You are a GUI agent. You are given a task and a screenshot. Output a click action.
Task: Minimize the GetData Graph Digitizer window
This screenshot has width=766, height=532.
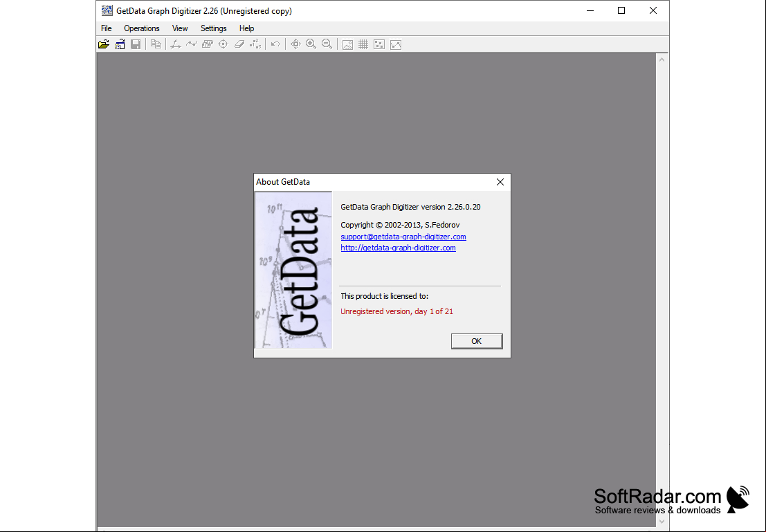[590, 10]
